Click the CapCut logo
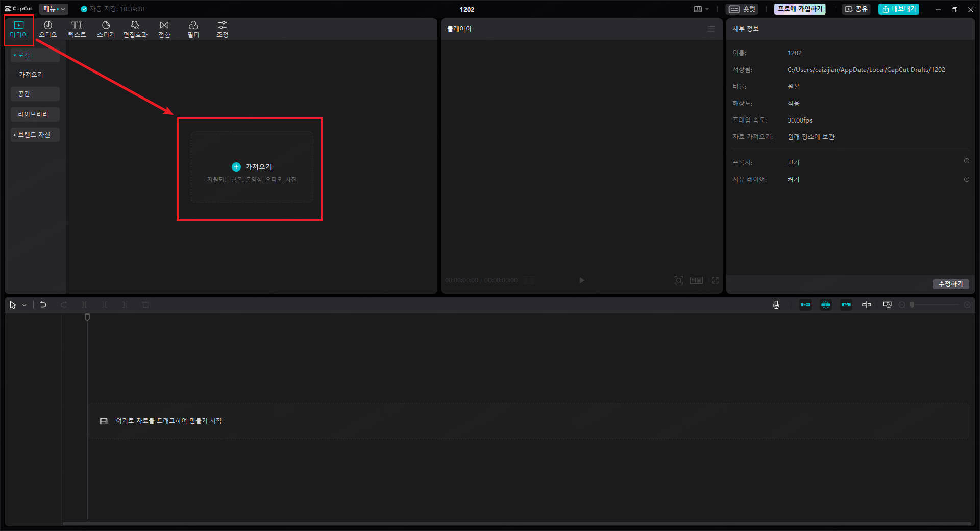 [18, 9]
